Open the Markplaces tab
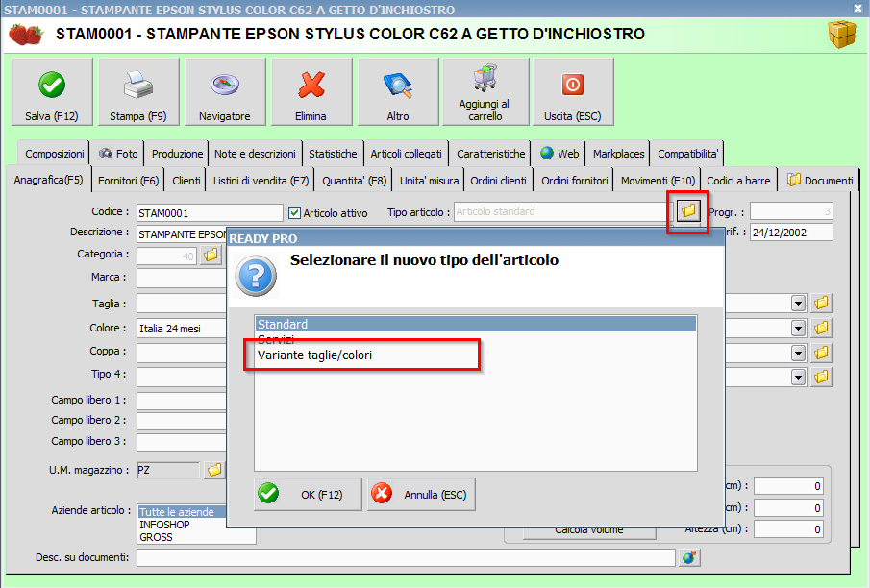 pyautogui.click(x=618, y=154)
